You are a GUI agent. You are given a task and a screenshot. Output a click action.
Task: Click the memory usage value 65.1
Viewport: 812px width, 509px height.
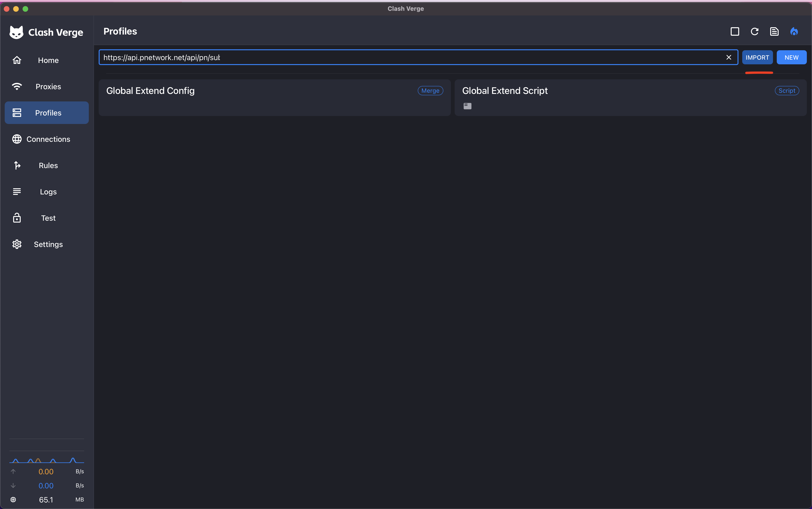coord(46,500)
